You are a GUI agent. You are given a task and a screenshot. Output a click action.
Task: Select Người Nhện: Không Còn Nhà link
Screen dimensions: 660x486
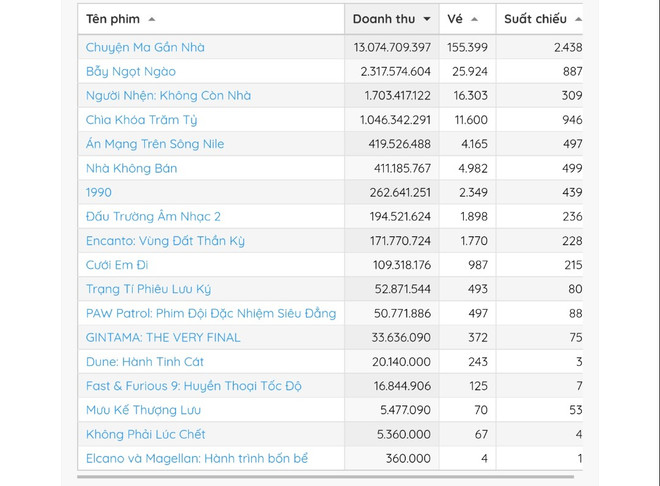point(168,96)
